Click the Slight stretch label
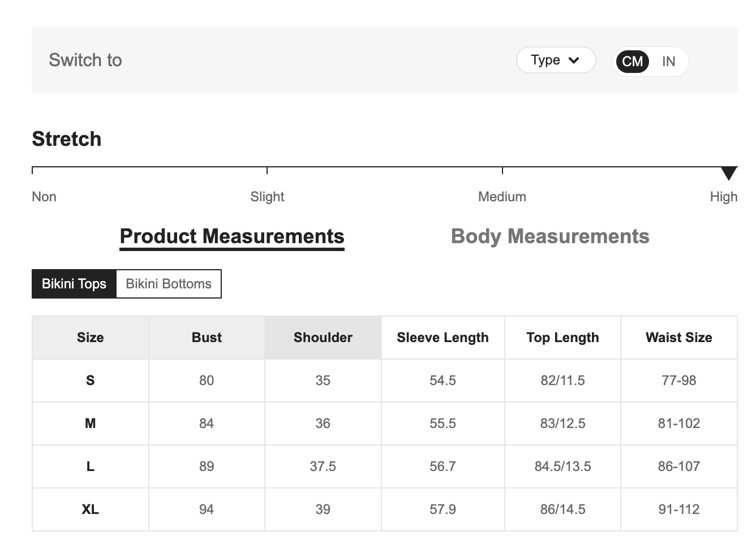This screenshot has height=553, width=756. [x=267, y=197]
